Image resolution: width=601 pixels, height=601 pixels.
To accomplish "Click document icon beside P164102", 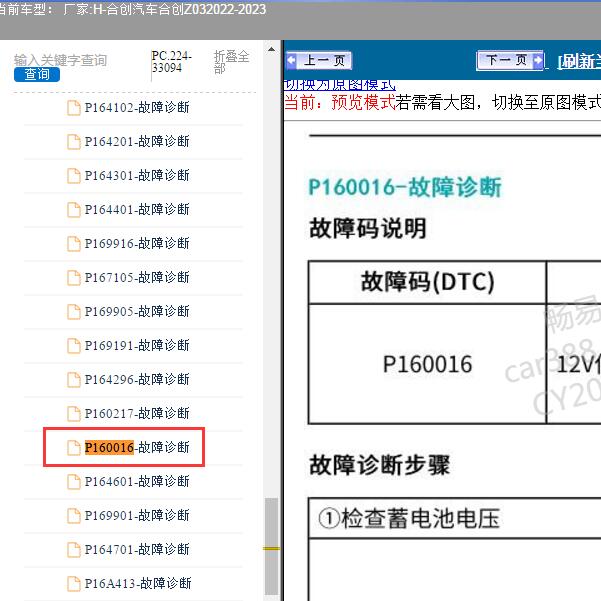I will (x=74, y=108).
